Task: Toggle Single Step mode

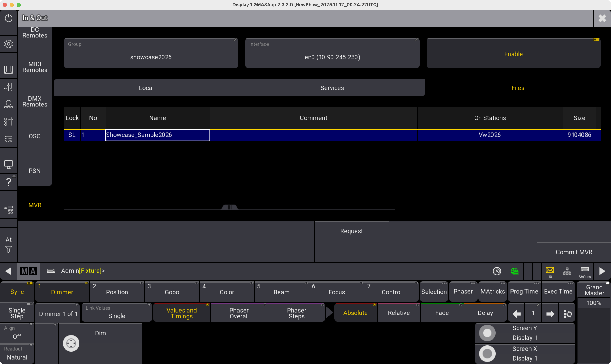Action: click(17, 313)
